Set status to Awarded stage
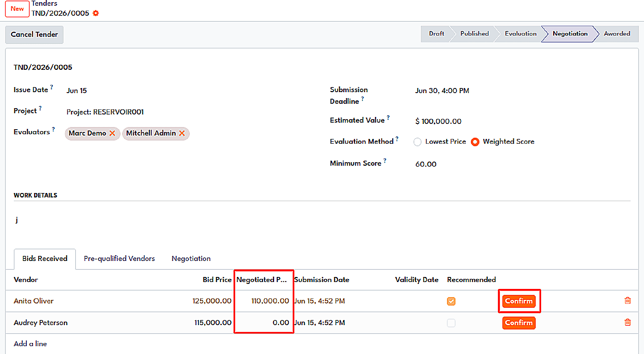This screenshot has width=644, height=354. [x=617, y=34]
